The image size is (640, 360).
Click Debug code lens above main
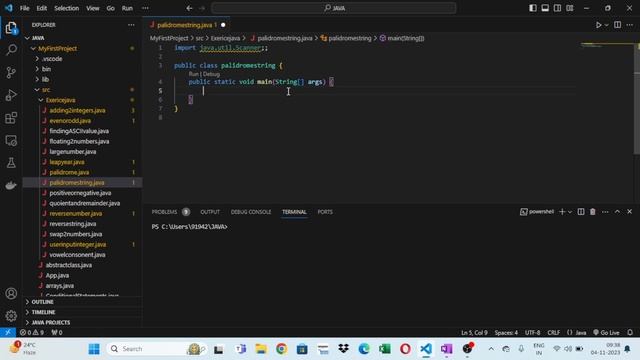point(211,74)
